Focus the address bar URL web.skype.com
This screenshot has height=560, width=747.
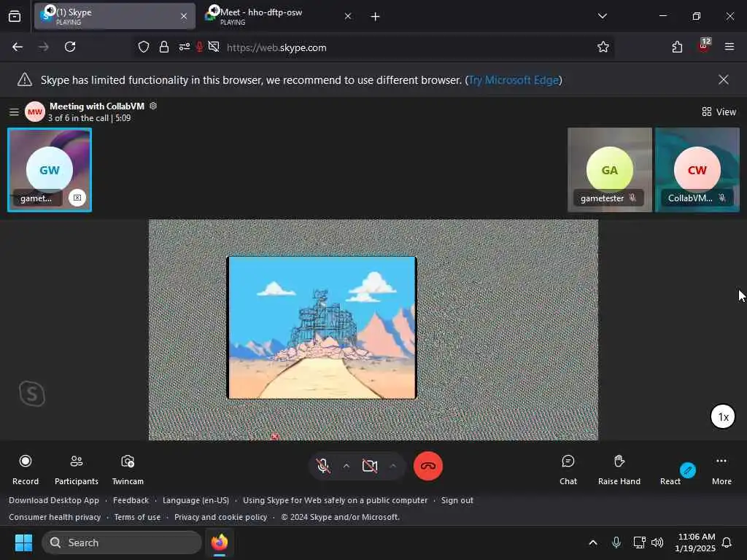[276, 47]
